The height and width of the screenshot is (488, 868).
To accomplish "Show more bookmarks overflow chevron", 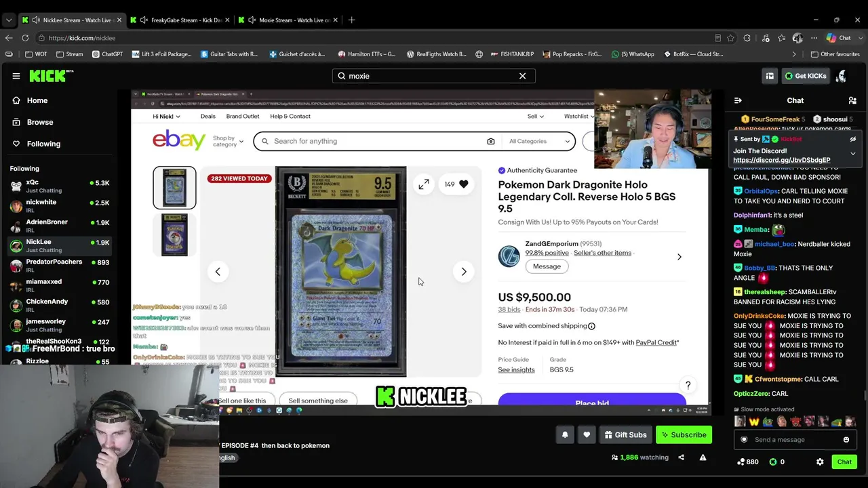I will (x=794, y=54).
